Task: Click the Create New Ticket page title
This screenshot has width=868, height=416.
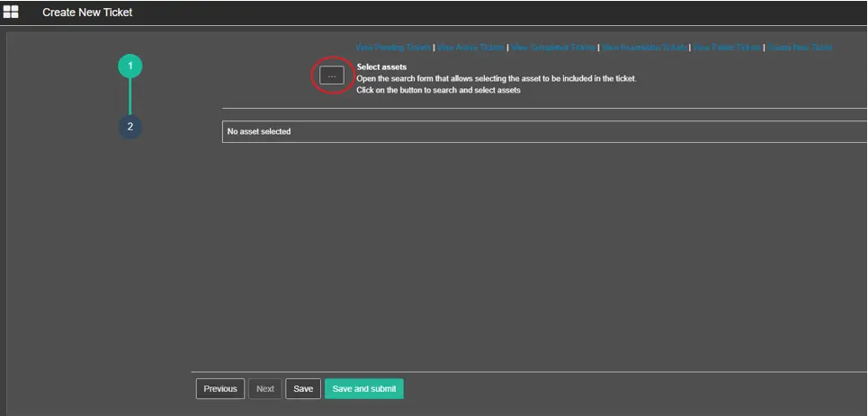Action: (87, 13)
